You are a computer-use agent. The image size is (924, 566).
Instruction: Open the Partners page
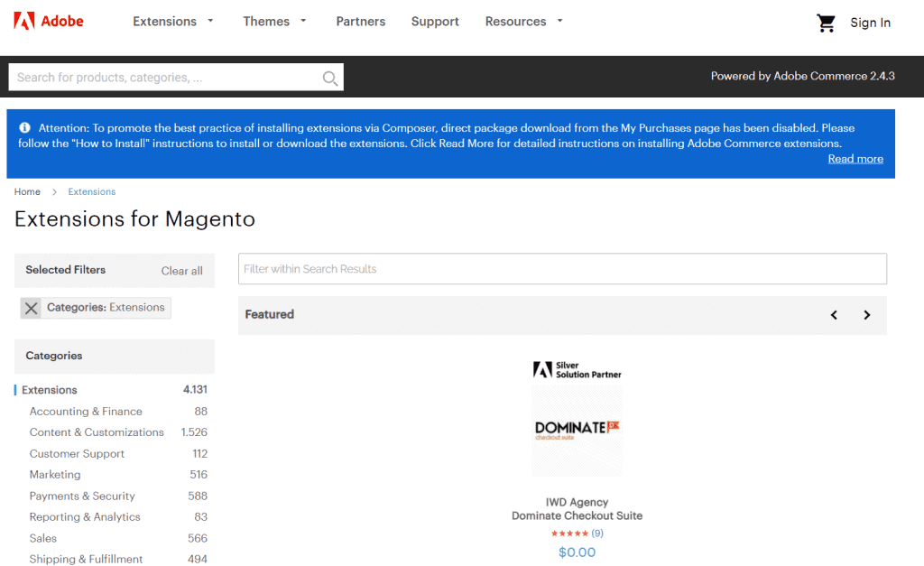tap(361, 22)
